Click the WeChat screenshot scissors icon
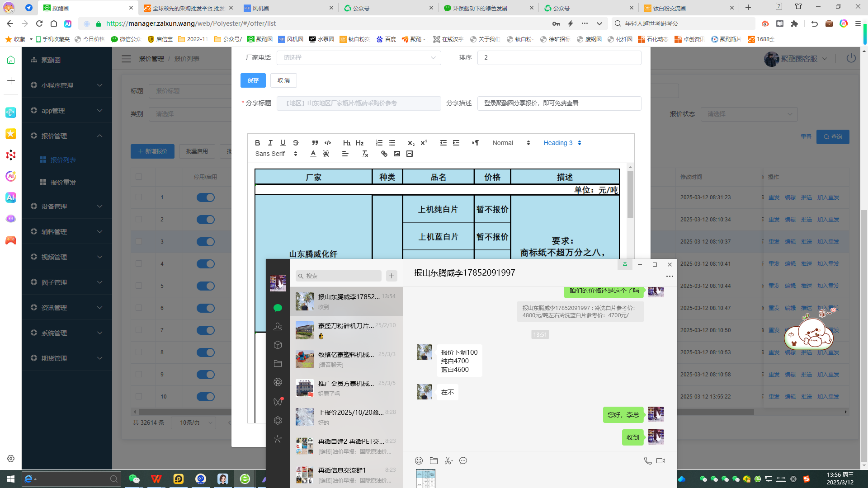 click(x=448, y=460)
